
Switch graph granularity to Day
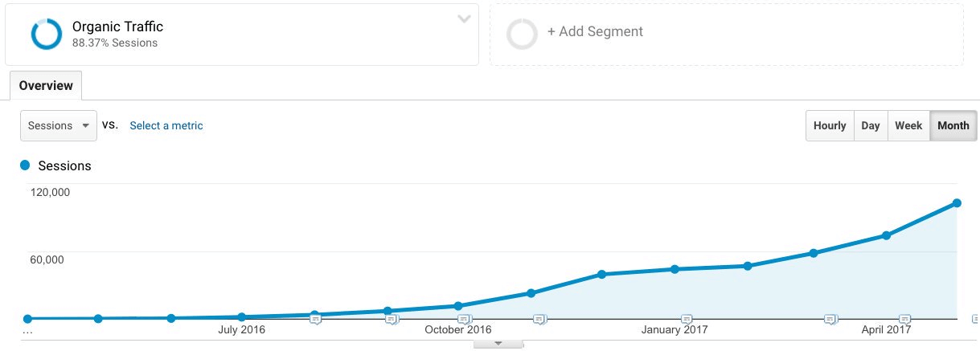[x=871, y=125]
